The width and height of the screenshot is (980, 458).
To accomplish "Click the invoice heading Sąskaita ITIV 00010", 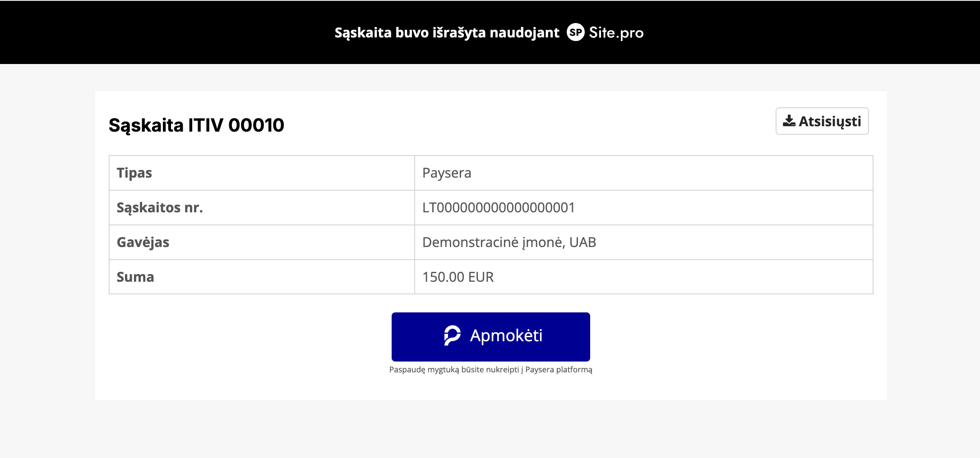I will click(x=196, y=125).
